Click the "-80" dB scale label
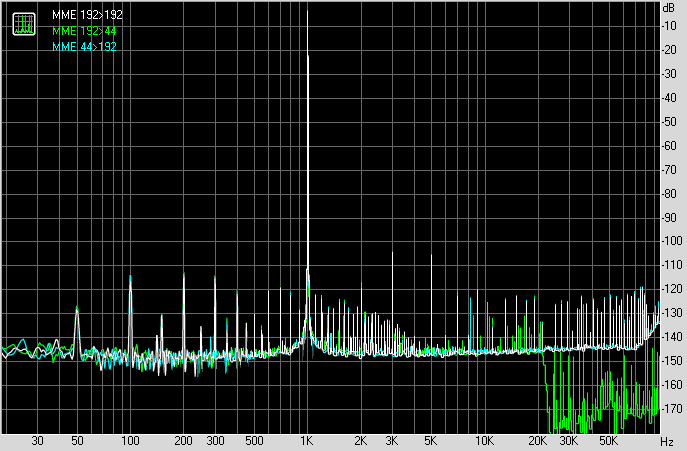The width and height of the screenshot is (687, 451). point(669,193)
